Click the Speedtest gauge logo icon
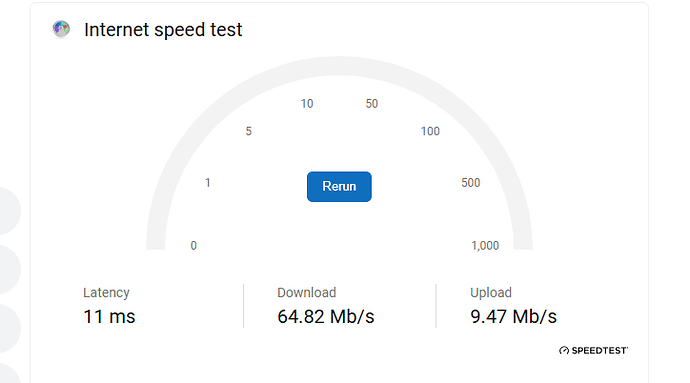690x383 pixels. point(564,350)
